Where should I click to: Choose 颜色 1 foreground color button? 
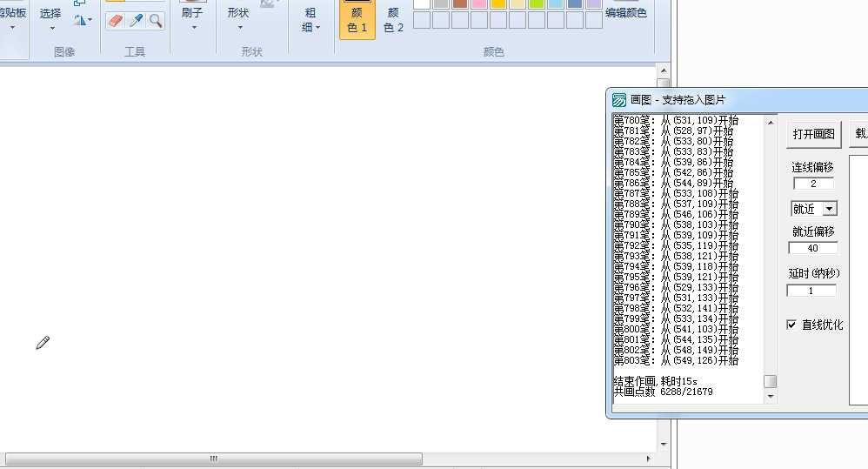tap(357, 20)
